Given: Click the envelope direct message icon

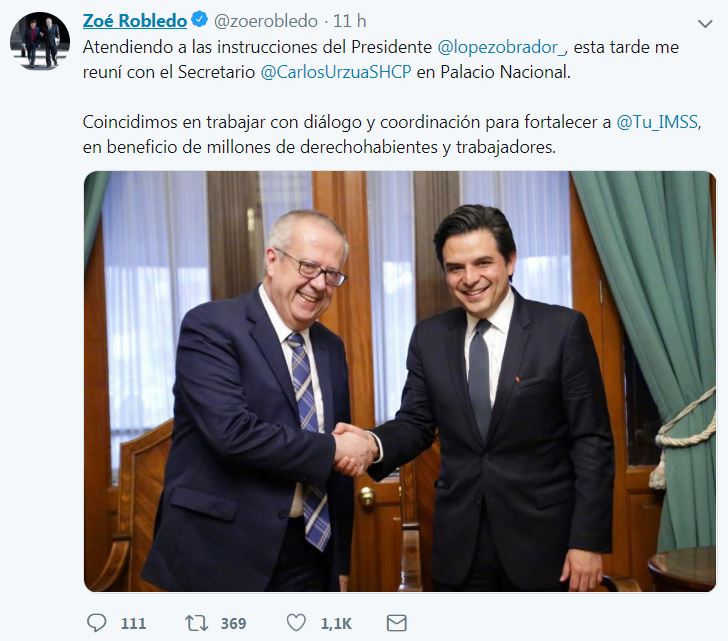Looking at the screenshot, I should [x=396, y=623].
